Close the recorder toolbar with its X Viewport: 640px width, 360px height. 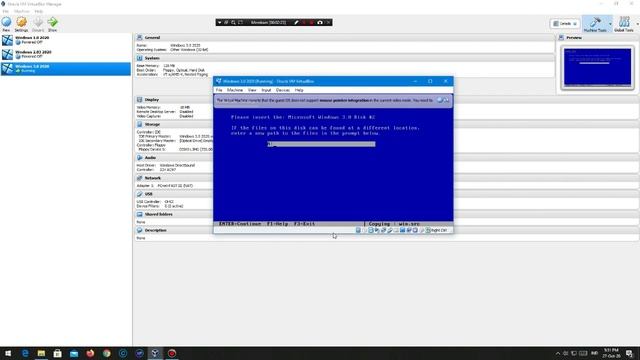[328, 22]
